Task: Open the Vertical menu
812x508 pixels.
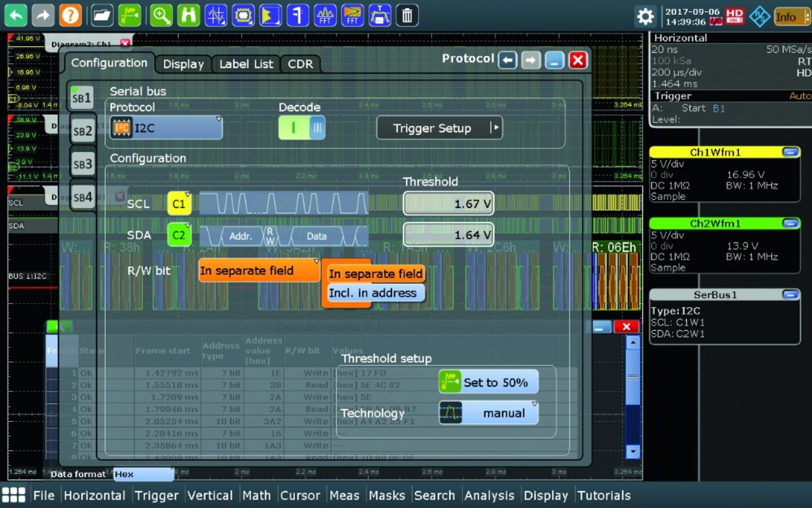Action: tap(210, 495)
